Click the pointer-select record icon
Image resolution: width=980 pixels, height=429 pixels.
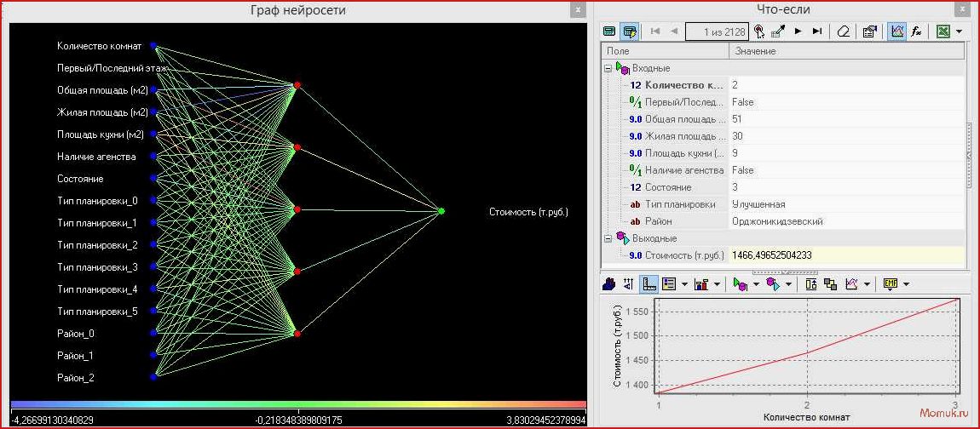coord(758,31)
